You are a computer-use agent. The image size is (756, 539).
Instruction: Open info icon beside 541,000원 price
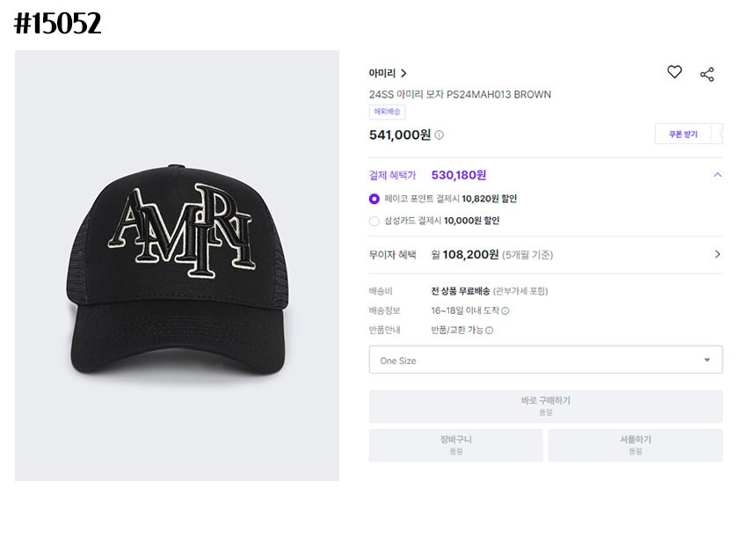440,135
